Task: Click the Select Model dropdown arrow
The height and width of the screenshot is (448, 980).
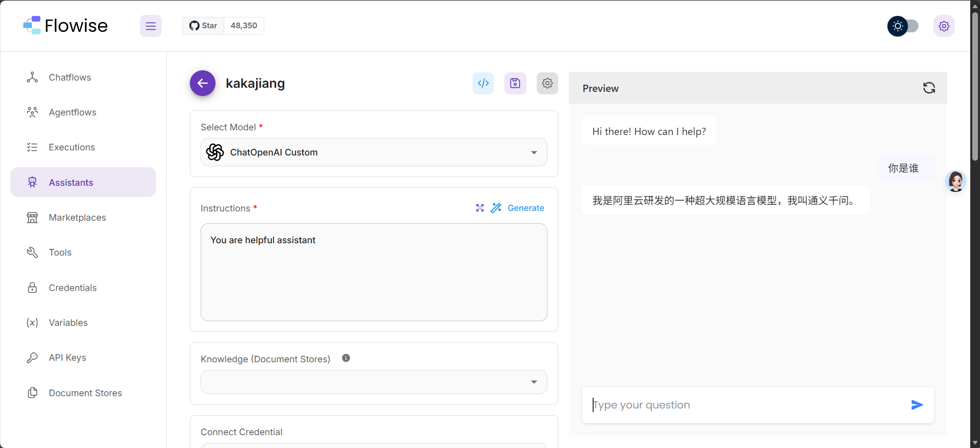Action: [x=534, y=152]
